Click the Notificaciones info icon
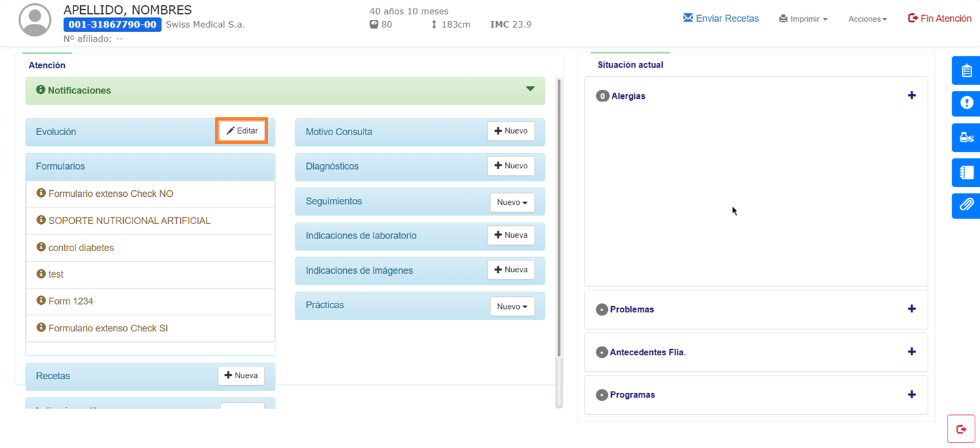 40,89
